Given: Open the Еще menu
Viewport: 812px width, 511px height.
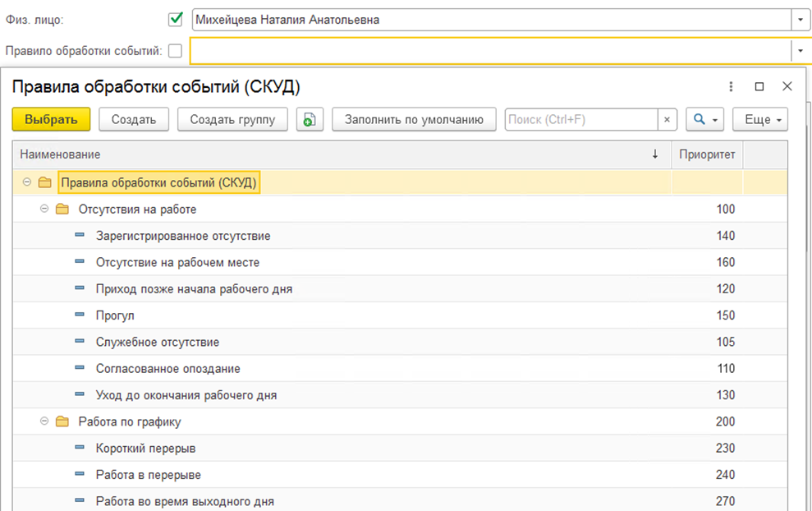Looking at the screenshot, I should pos(759,120).
